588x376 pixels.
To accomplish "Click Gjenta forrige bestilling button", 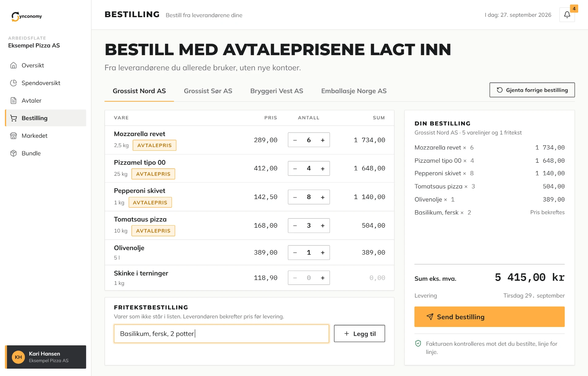I will point(532,90).
